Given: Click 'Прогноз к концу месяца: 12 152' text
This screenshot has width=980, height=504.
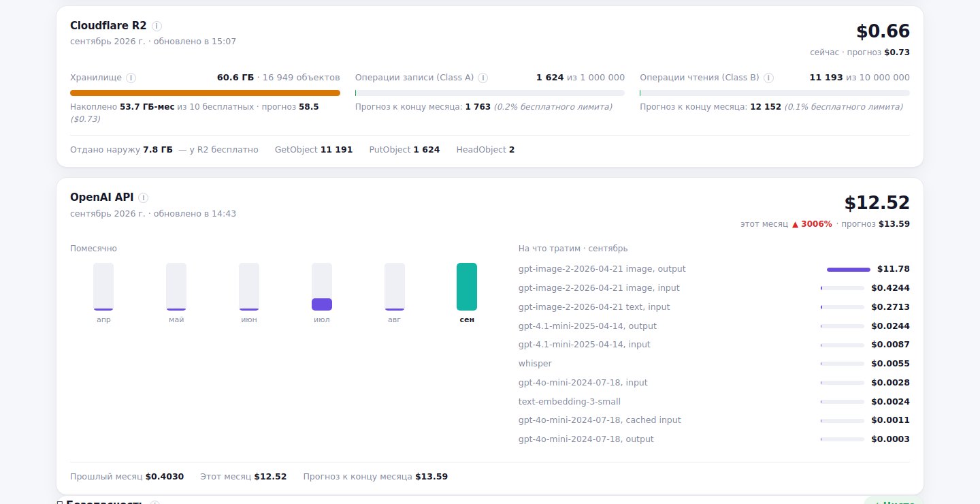Looking at the screenshot, I should 710,107.
